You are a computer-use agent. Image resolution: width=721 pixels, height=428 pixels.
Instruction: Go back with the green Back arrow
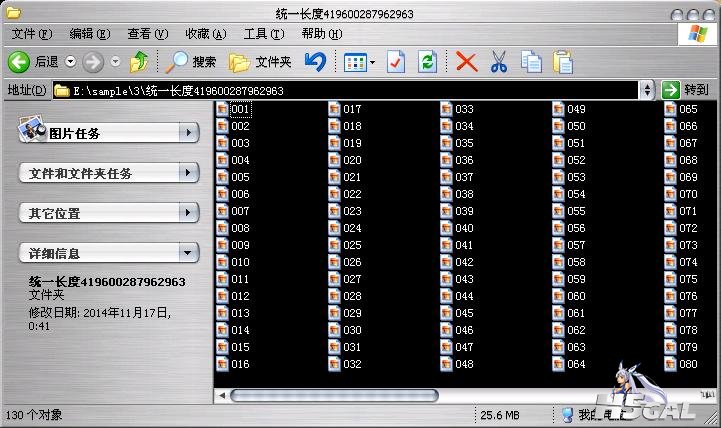point(18,62)
